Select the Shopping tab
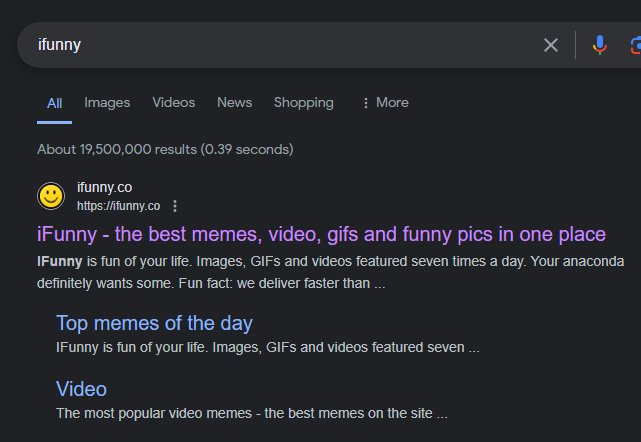641x442 pixels. pyautogui.click(x=304, y=103)
